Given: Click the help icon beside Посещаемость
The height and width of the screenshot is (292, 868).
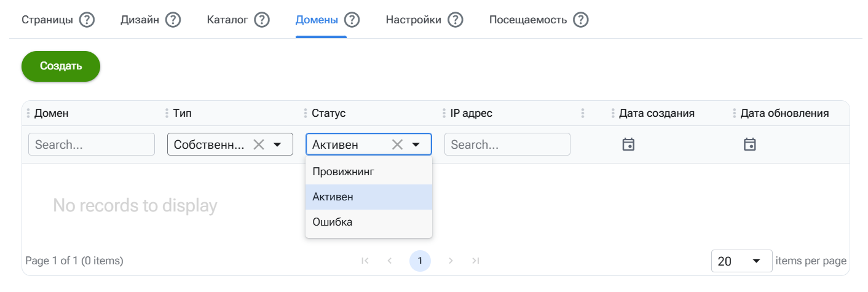Looking at the screenshot, I should pyautogui.click(x=581, y=20).
